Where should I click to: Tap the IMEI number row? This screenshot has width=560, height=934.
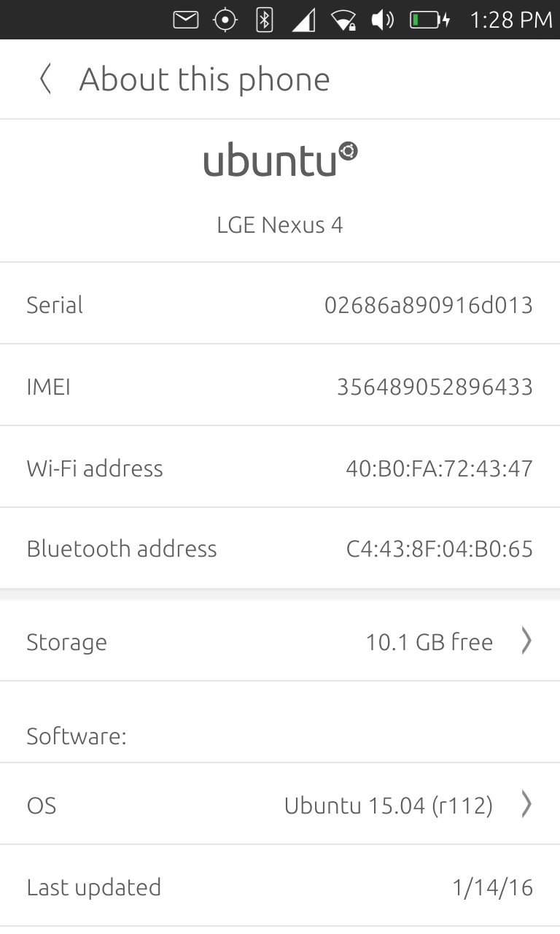pyautogui.click(x=280, y=386)
